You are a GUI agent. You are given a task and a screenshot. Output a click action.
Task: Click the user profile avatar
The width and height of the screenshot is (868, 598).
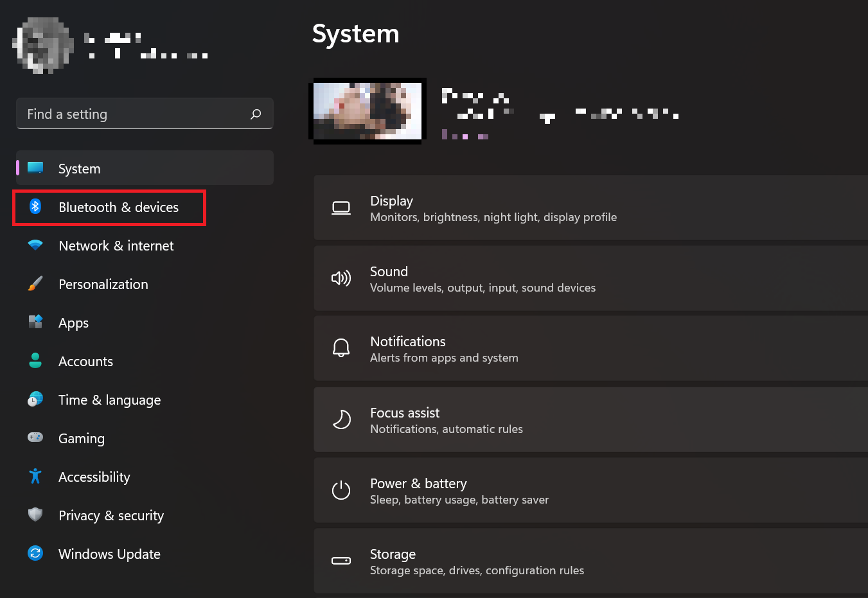click(x=43, y=46)
